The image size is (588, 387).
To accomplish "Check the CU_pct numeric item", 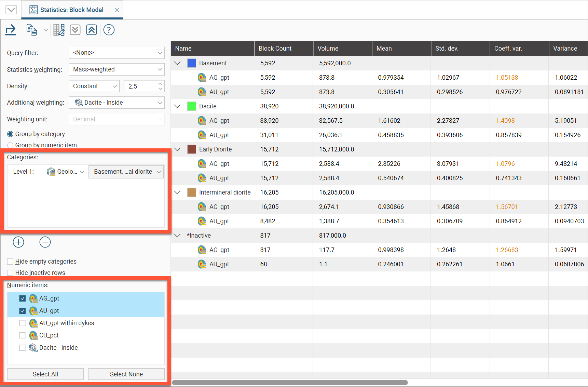I will coord(23,335).
